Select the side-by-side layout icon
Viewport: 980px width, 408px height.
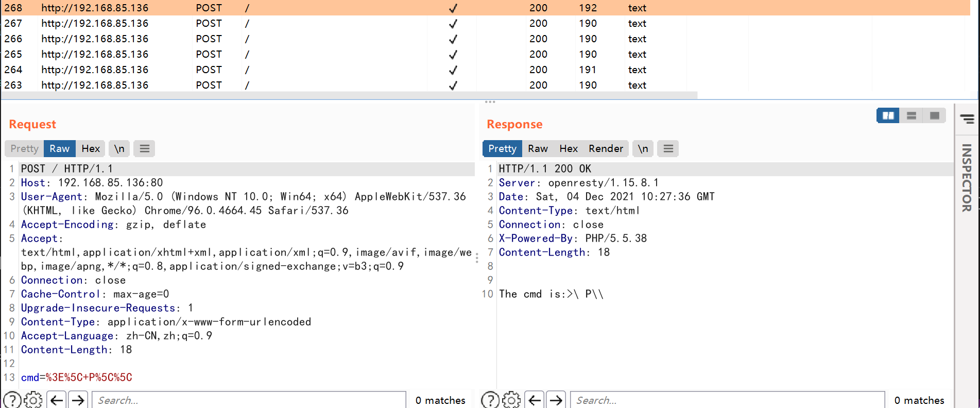[x=888, y=115]
